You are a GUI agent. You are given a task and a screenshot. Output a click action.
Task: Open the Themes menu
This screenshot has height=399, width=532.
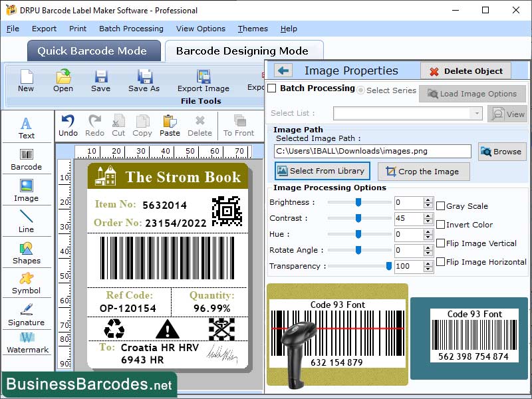pos(253,29)
